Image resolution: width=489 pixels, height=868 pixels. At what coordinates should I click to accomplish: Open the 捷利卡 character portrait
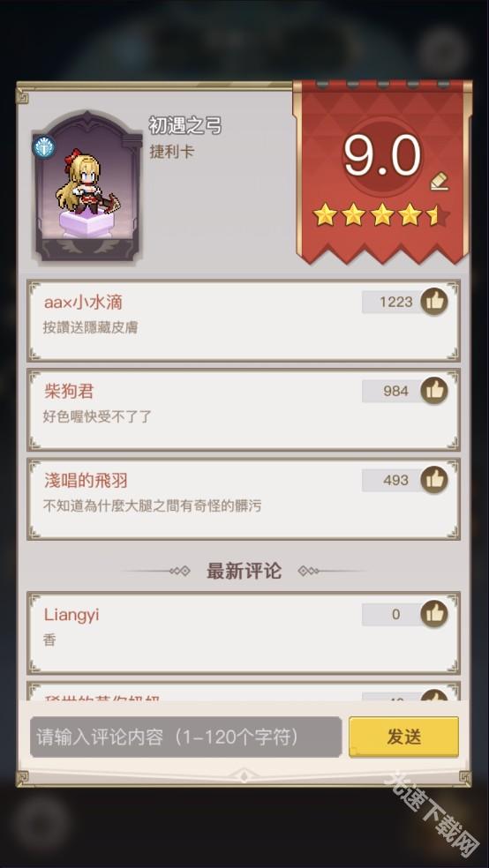(87, 185)
